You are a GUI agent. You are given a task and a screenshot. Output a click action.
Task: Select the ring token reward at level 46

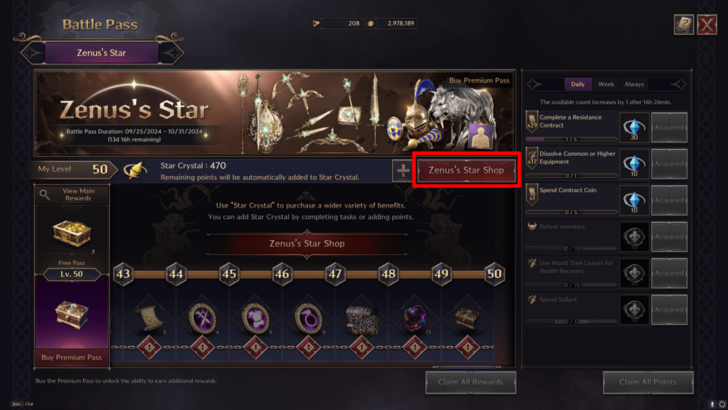(308, 319)
